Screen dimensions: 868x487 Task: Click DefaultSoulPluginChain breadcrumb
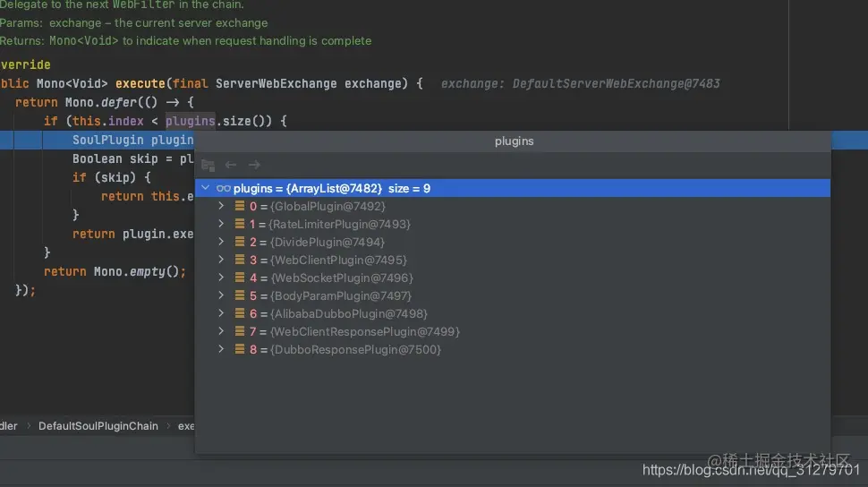click(x=98, y=426)
